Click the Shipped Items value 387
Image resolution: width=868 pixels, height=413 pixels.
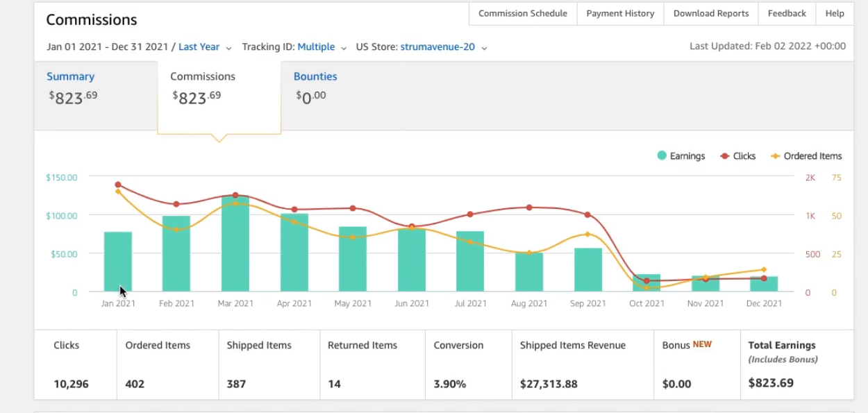coord(236,384)
